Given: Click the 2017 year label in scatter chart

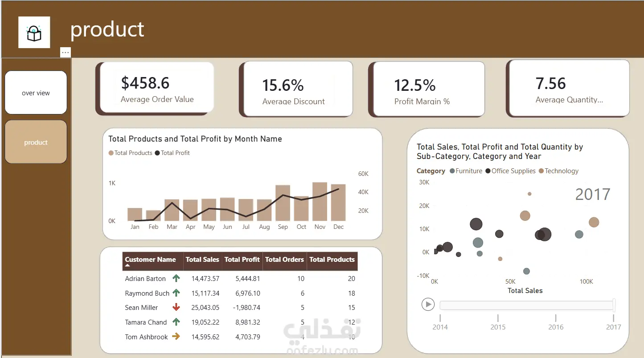Looking at the screenshot, I should 592,195.
